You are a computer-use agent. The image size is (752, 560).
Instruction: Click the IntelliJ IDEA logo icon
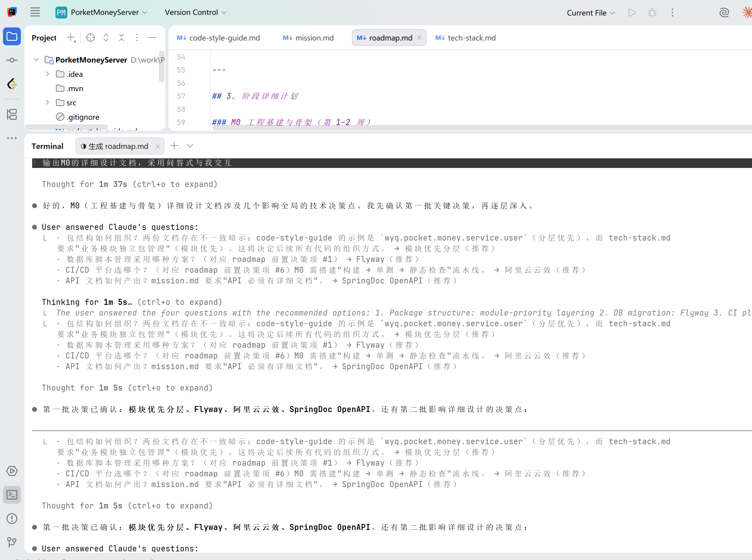coord(12,12)
